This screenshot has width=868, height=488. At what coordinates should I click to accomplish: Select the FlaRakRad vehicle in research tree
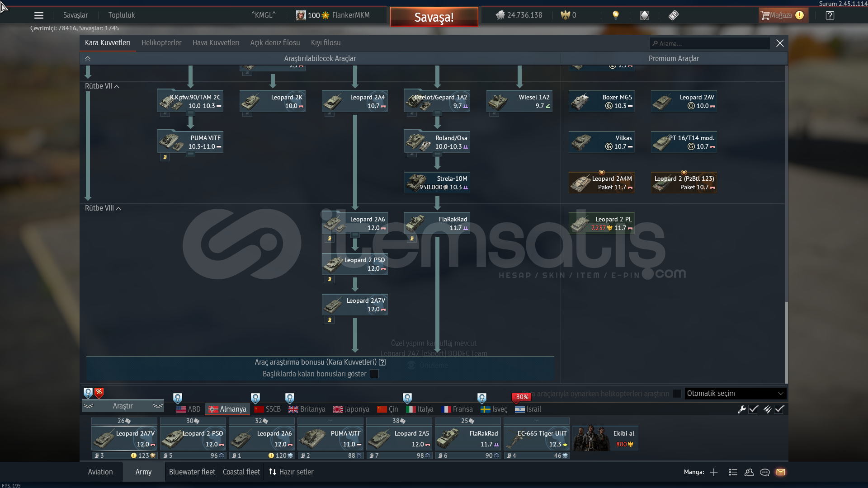437,224
